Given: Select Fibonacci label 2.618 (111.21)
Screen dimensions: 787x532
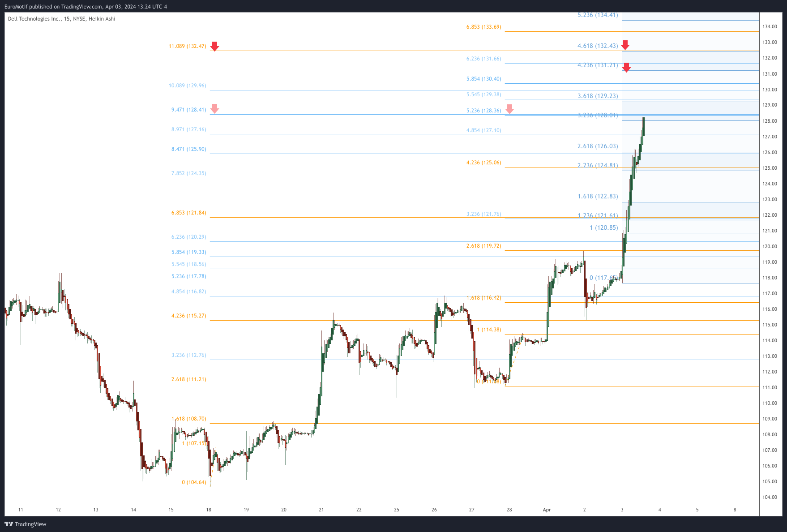Looking at the screenshot, I should click(x=189, y=379).
